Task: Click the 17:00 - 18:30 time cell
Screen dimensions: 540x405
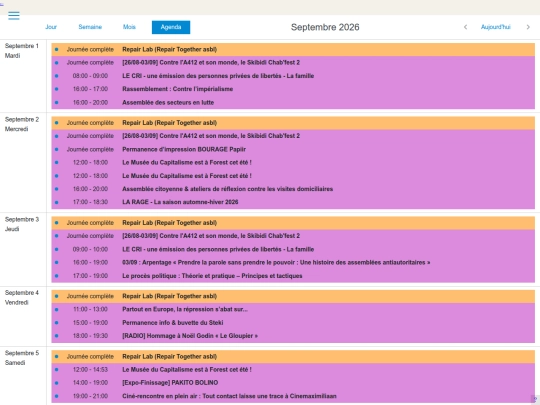Action: pos(90,202)
